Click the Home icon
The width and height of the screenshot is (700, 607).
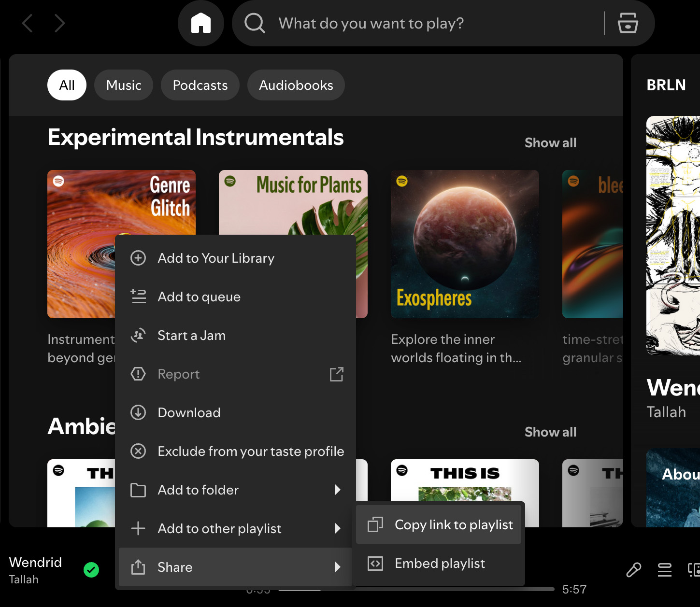point(201,23)
